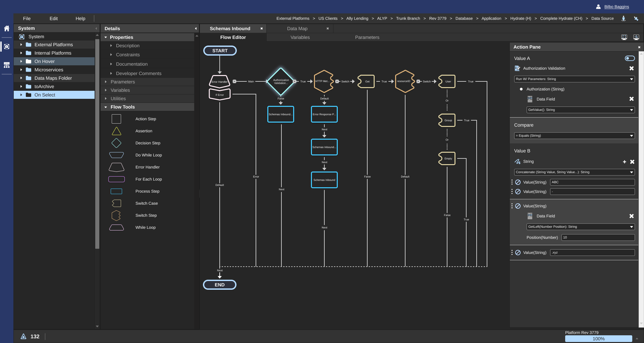This screenshot has height=343, width=644.
Task: Open the Run W/ Parameters: String dropdown
Action: point(574,79)
